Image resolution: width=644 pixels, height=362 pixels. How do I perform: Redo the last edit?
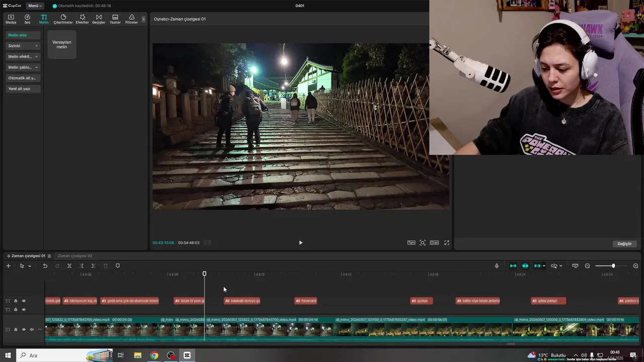57,266
